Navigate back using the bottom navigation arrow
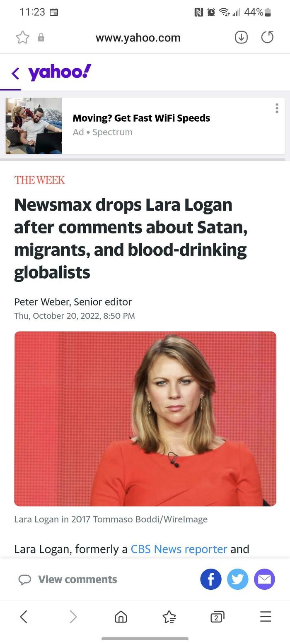290x644 pixels. point(24,616)
